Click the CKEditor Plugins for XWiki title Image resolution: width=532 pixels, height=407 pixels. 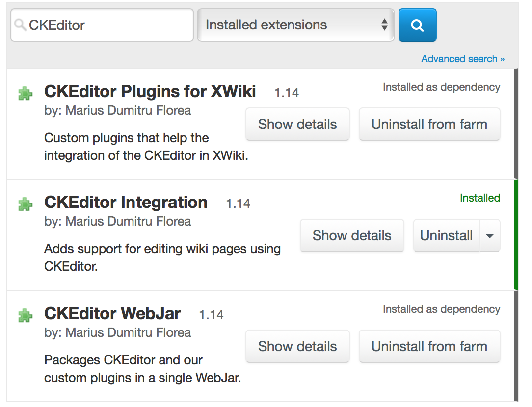(x=150, y=92)
